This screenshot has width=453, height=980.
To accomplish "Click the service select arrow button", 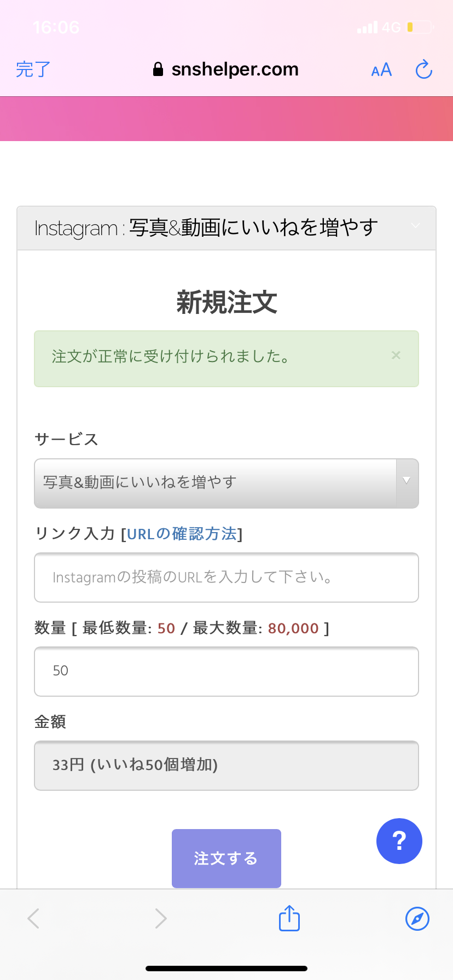I will click(x=407, y=482).
